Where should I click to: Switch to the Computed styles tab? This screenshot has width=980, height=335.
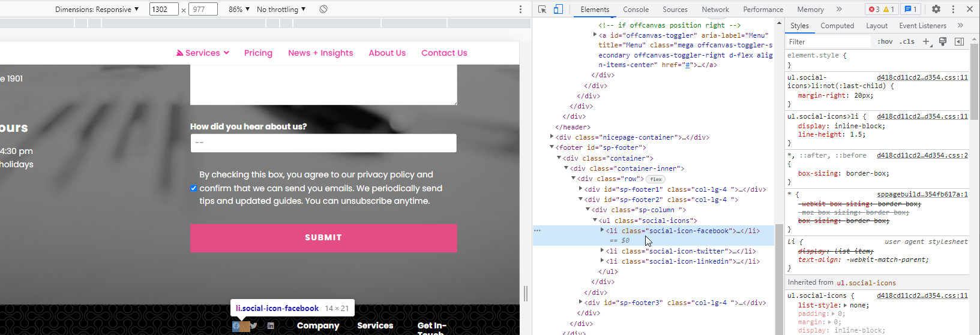837,26
